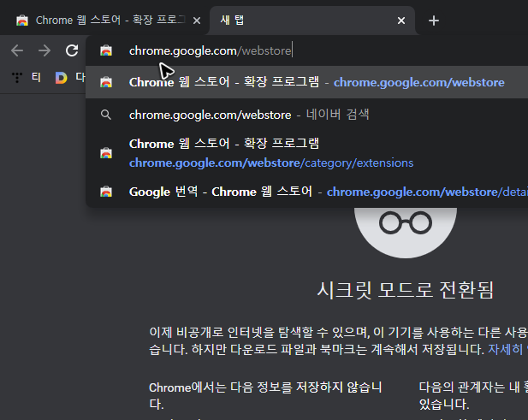Click the incognito glasses icon

click(x=406, y=232)
